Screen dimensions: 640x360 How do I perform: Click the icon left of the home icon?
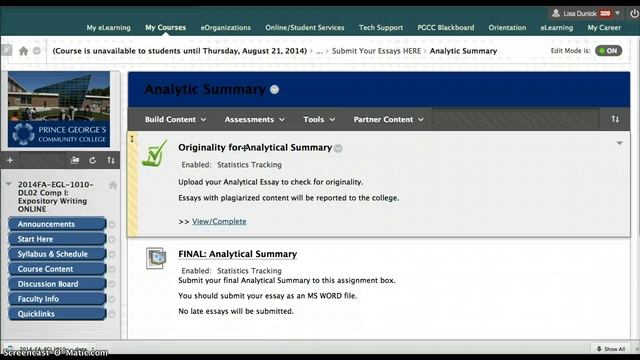[x=7, y=50]
